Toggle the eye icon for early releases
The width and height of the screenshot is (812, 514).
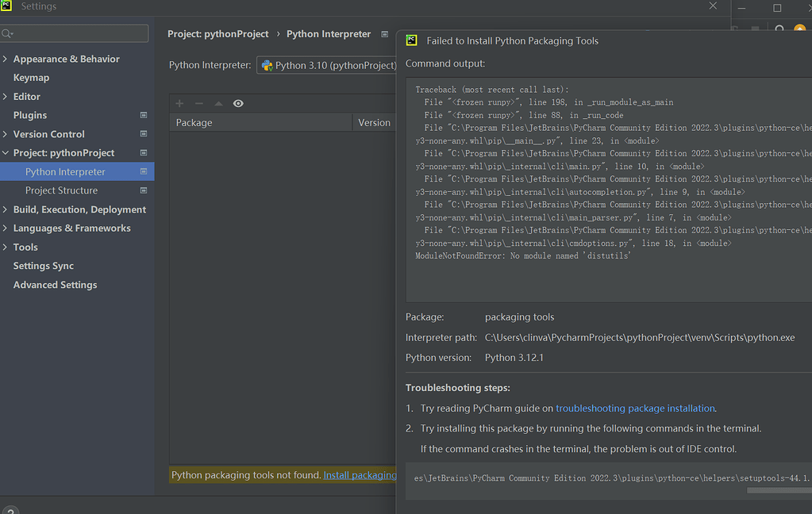238,104
